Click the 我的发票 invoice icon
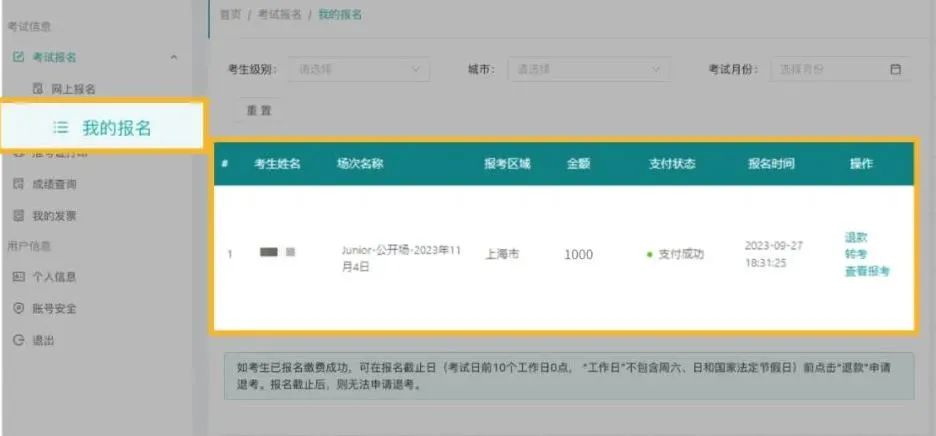 (x=18, y=215)
